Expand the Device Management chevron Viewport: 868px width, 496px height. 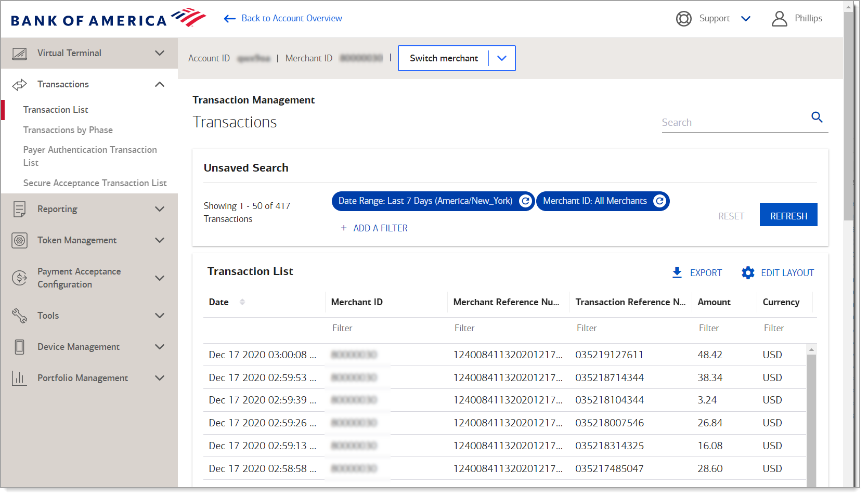click(160, 347)
